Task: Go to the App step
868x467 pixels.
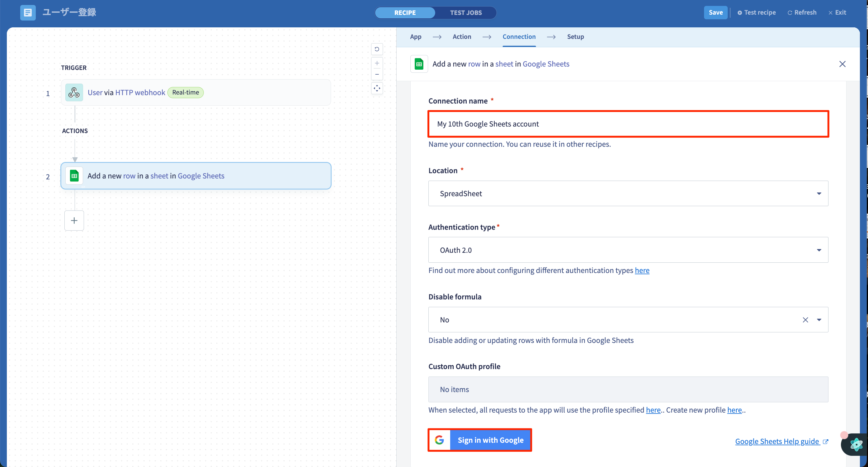Action: pyautogui.click(x=415, y=37)
